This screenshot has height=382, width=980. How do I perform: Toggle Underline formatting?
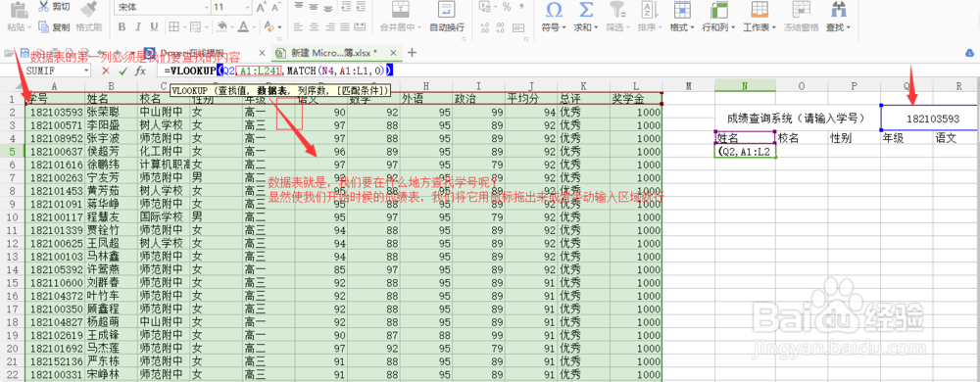point(155,26)
